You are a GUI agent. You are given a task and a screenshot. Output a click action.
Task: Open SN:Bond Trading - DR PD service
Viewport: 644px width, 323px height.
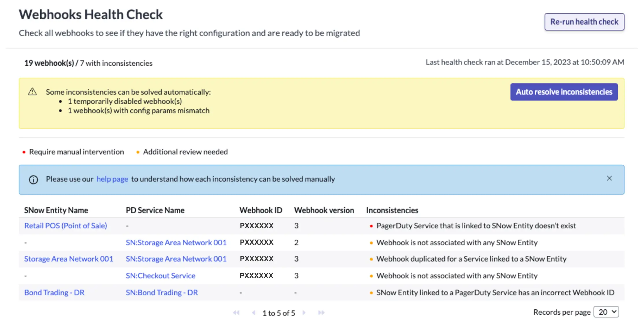pyautogui.click(x=162, y=293)
